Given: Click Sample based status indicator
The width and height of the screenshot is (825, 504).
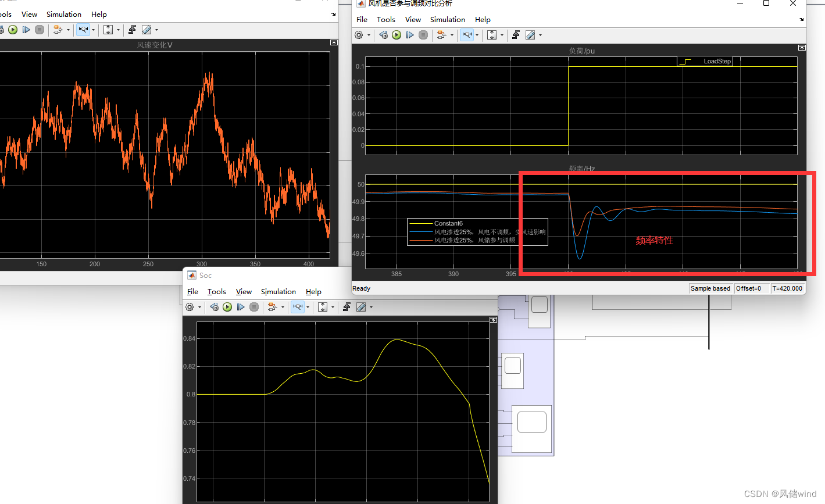Looking at the screenshot, I should click(710, 288).
